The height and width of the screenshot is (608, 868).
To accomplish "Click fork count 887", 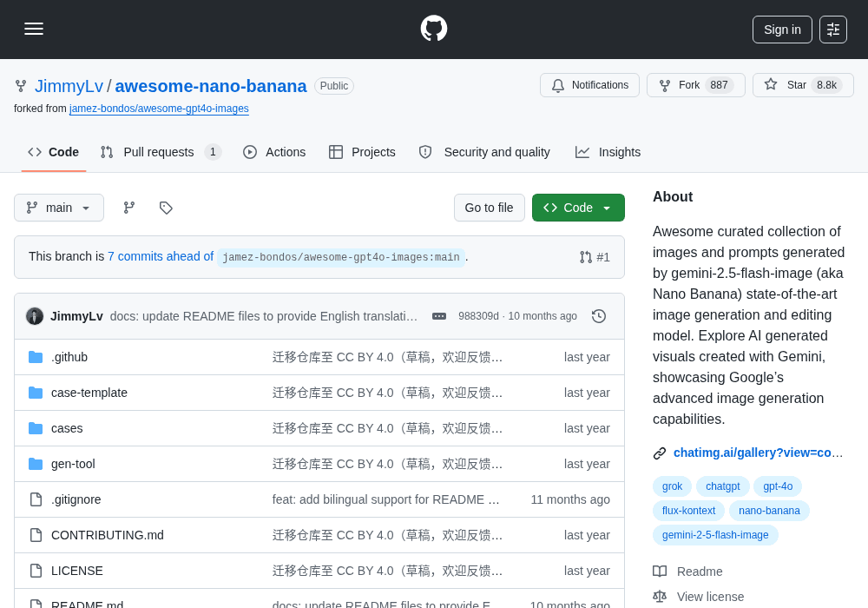I will (x=719, y=85).
